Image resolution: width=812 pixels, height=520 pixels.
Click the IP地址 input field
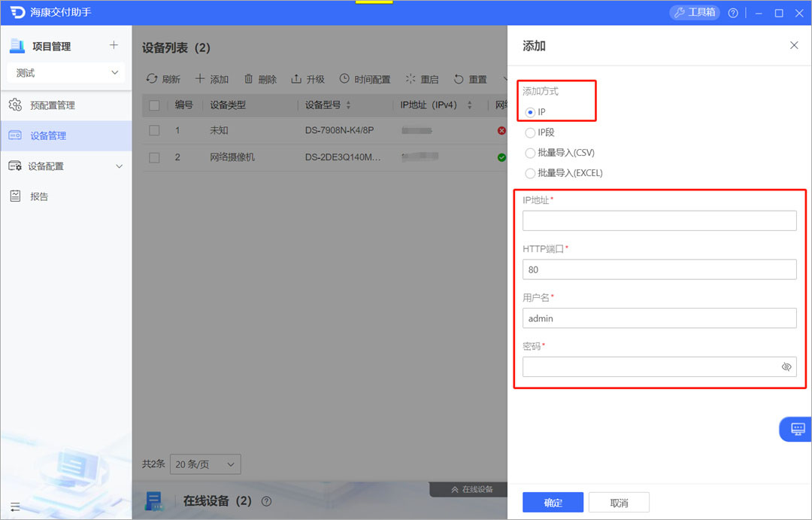coord(659,220)
